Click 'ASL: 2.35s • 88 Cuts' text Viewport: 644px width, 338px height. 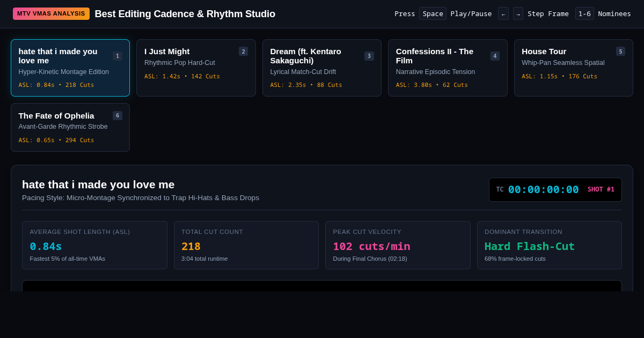(306, 85)
